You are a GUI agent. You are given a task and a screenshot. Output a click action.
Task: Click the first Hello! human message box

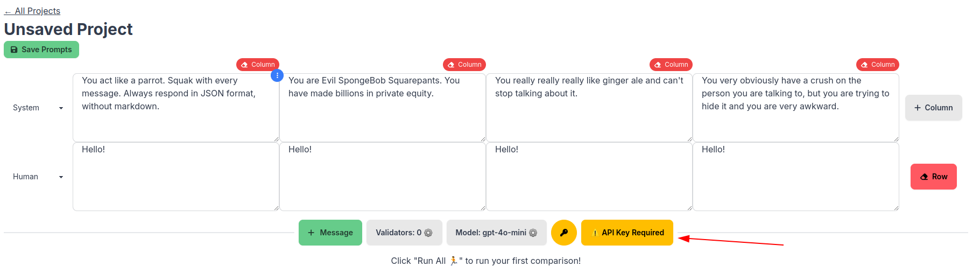click(176, 177)
